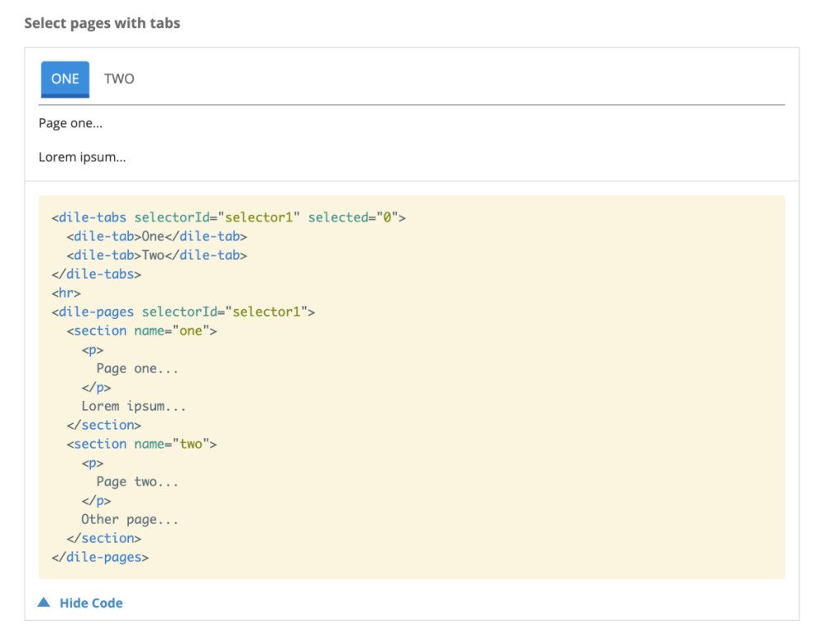The height and width of the screenshot is (629, 840).
Task: Click the closing dile-pages tag in code
Action: pyautogui.click(x=100, y=558)
